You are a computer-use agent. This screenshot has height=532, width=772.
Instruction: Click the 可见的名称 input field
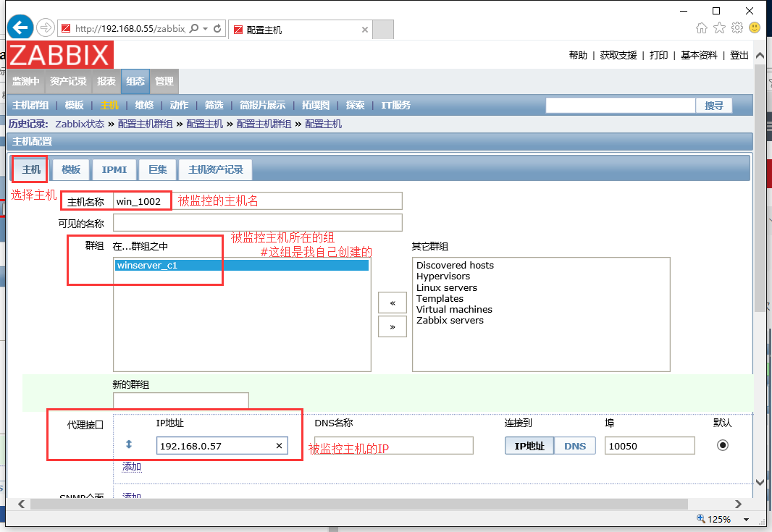[258, 222]
